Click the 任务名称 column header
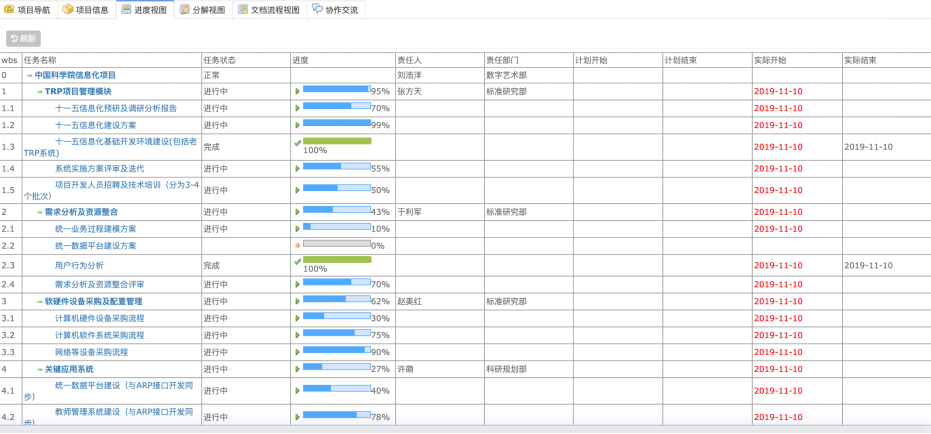This screenshot has width=931, height=434. (x=40, y=60)
